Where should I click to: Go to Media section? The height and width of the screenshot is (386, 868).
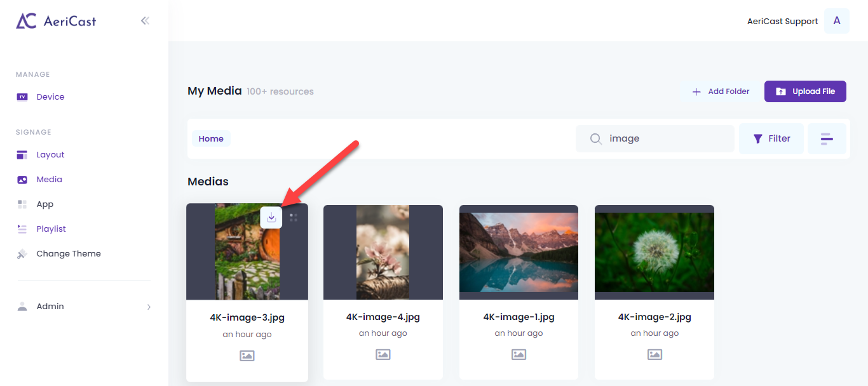click(49, 180)
